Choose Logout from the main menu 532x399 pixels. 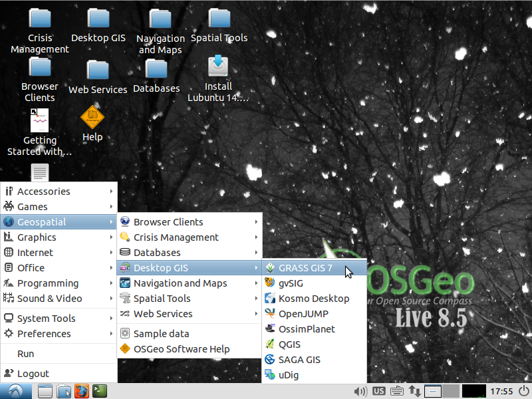59,374
